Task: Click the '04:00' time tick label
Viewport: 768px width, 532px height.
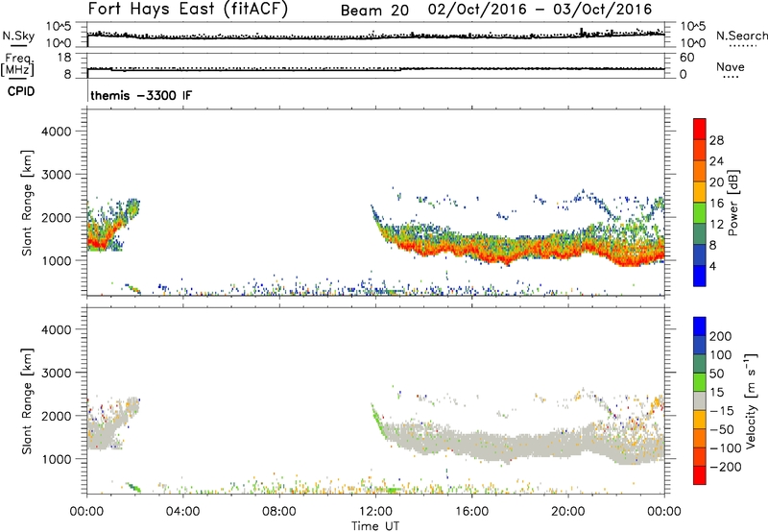Action: point(182,512)
